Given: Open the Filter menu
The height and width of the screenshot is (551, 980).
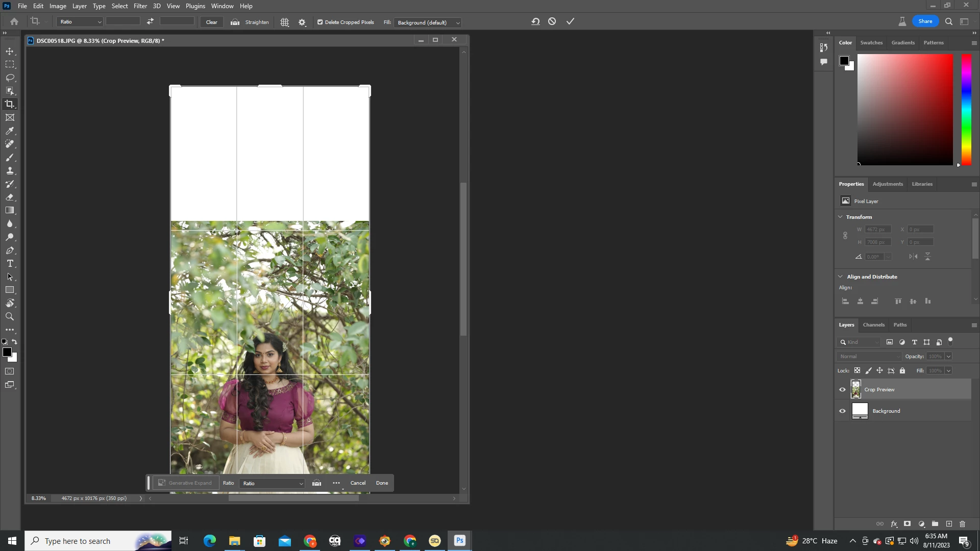Looking at the screenshot, I should click(x=140, y=6).
